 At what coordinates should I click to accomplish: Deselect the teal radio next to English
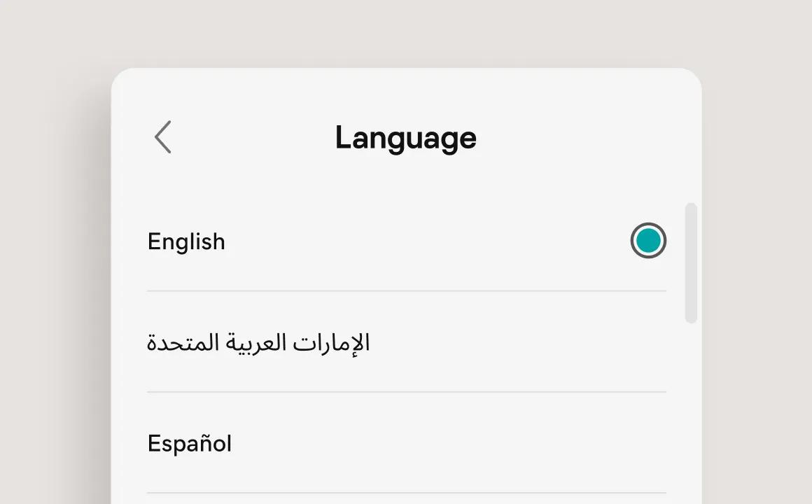click(x=648, y=241)
